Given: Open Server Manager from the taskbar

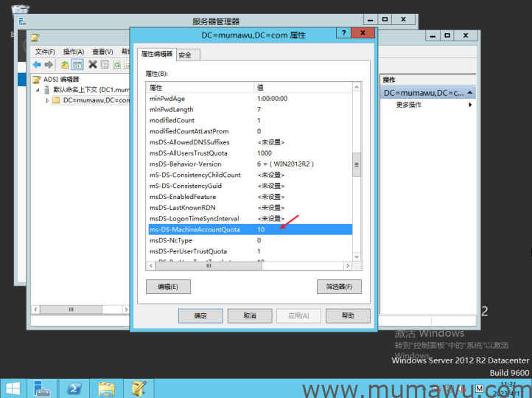Looking at the screenshot, I should coord(43,388).
